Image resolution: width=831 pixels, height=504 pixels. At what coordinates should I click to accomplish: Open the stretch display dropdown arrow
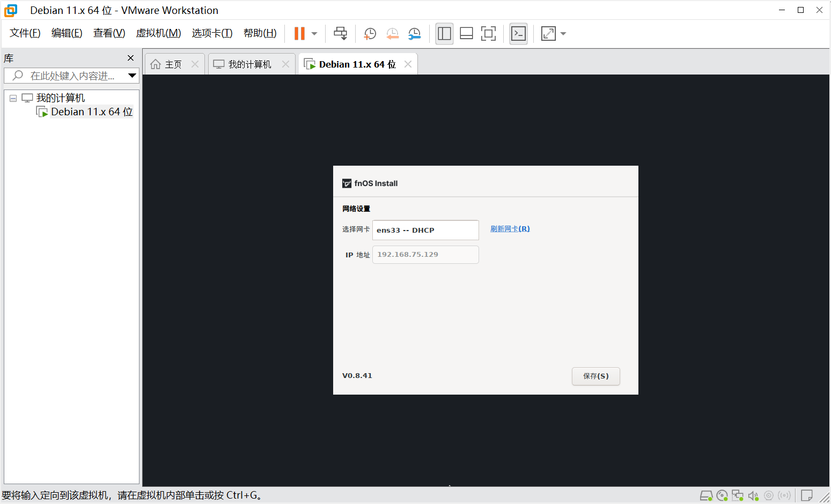pos(563,34)
